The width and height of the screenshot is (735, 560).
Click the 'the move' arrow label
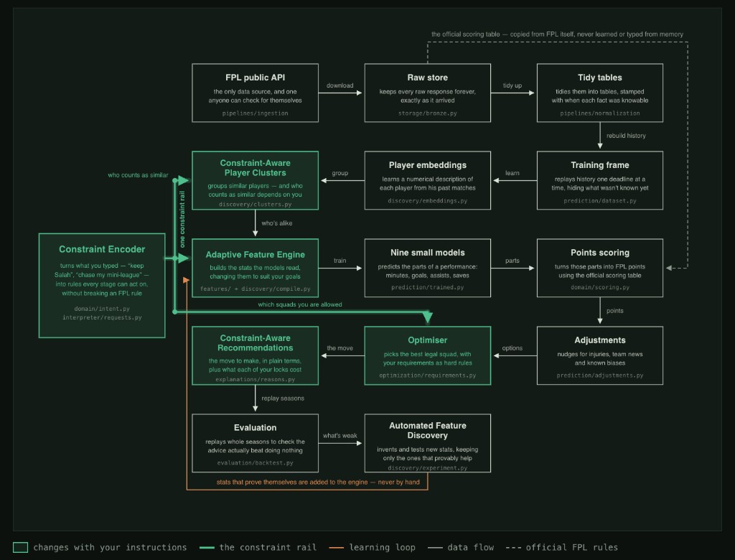(x=340, y=348)
